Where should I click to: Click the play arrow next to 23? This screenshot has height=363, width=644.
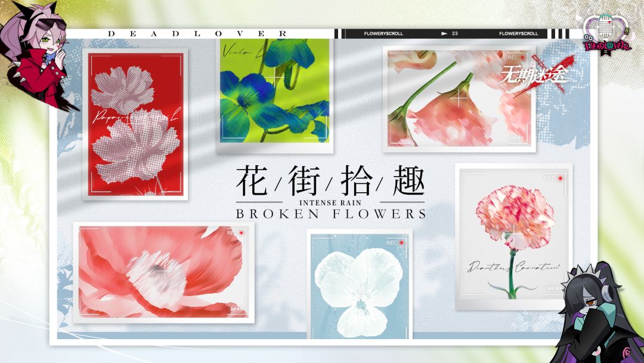point(444,33)
